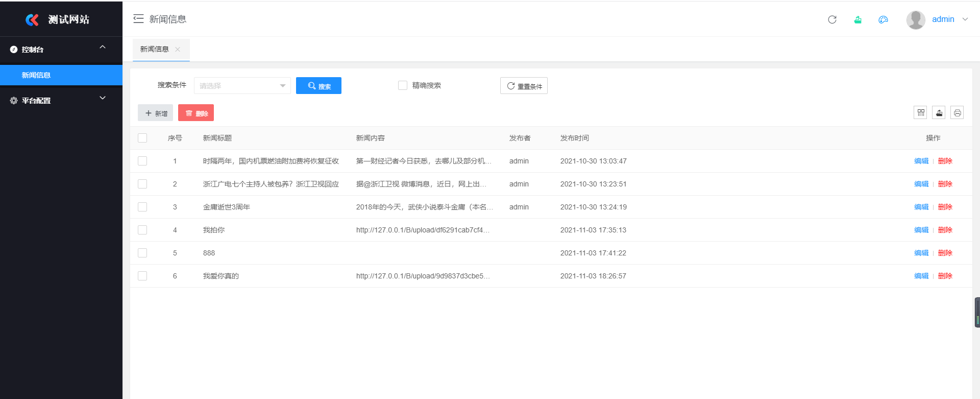
Task: Click 删除 for the 888 row
Action: (x=945, y=253)
